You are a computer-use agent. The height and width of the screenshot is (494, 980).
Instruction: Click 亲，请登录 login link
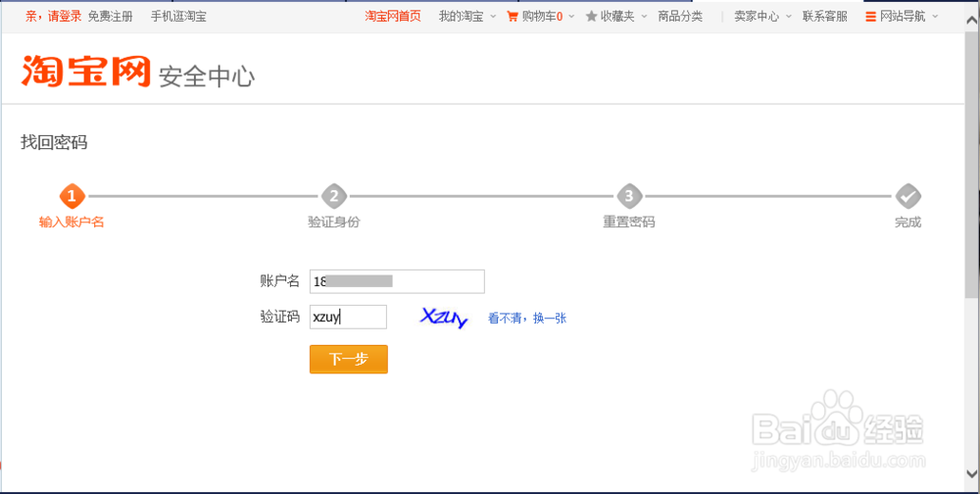tap(54, 17)
